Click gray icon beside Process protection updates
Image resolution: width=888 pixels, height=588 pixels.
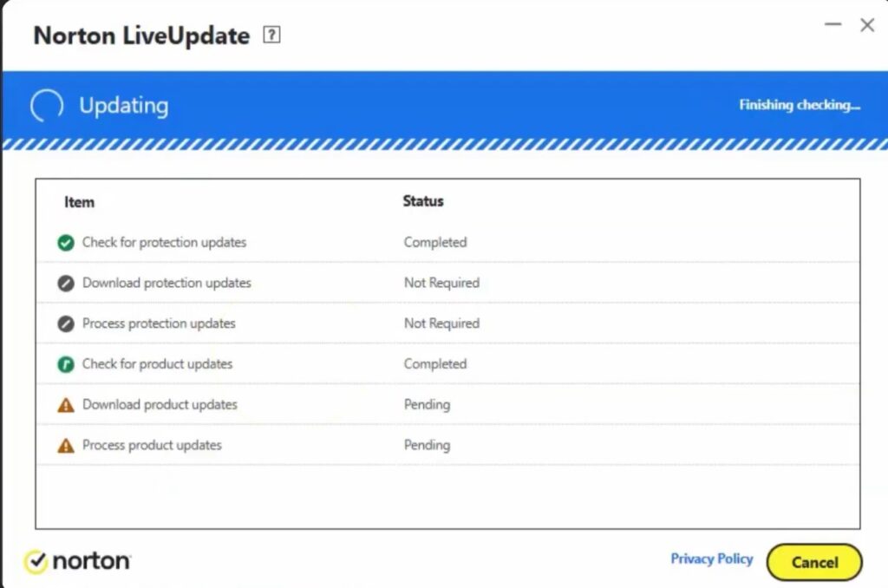[66, 323]
